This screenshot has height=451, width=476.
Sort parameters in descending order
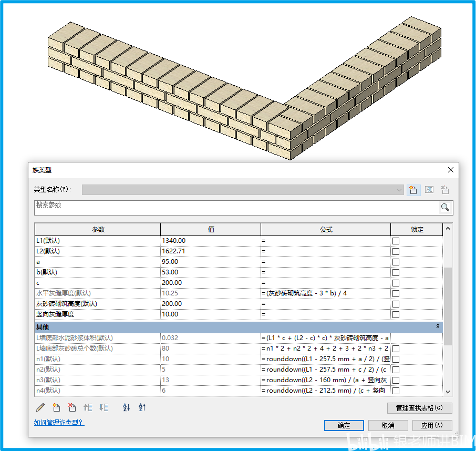[x=142, y=407]
